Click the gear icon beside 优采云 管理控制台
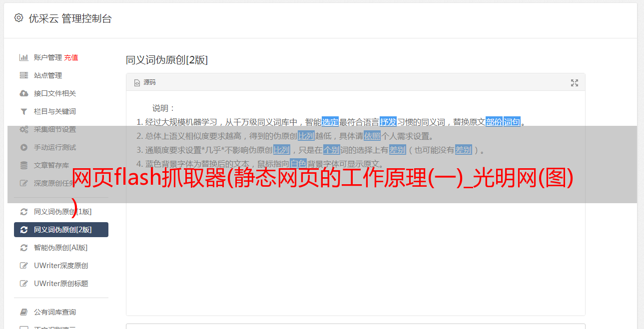Image resolution: width=644 pixels, height=329 pixels. (18, 18)
